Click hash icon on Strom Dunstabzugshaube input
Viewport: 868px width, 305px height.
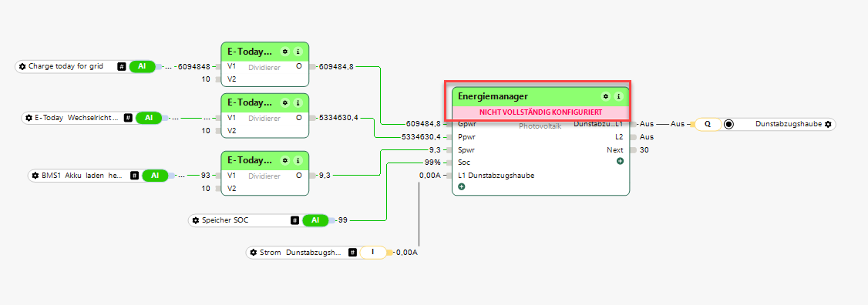pyautogui.click(x=352, y=253)
